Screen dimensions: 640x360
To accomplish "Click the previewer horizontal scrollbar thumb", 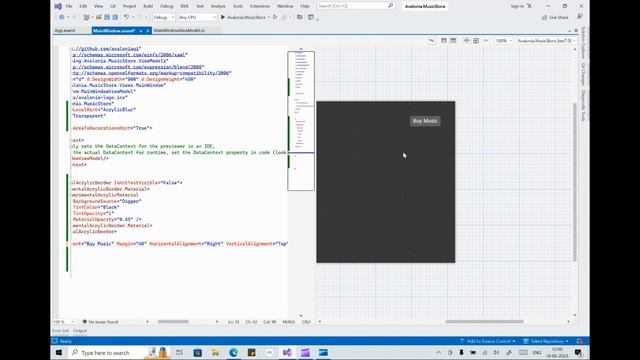I will (x=484, y=322).
